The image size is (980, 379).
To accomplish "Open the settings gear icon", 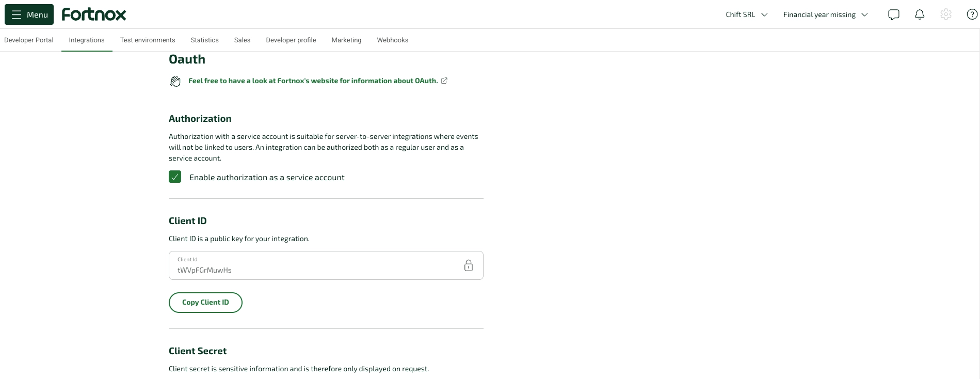I will click(x=946, y=14).
